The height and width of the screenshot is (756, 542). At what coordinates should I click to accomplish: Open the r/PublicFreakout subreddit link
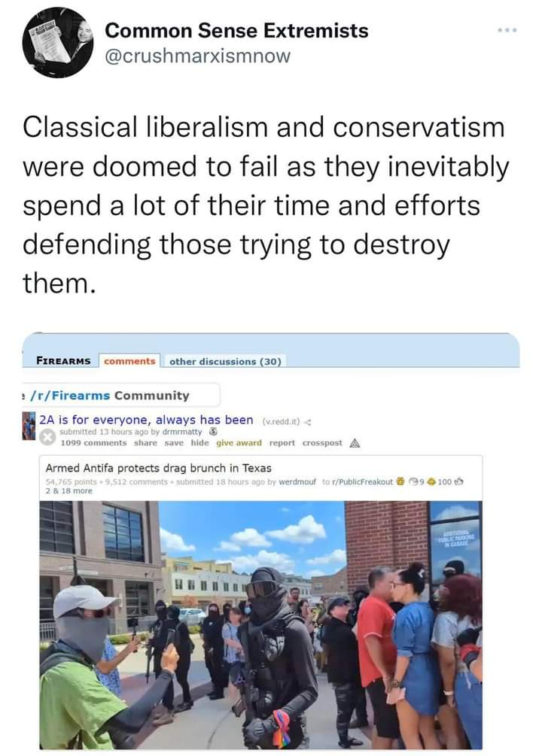click(x=362, y=481)
